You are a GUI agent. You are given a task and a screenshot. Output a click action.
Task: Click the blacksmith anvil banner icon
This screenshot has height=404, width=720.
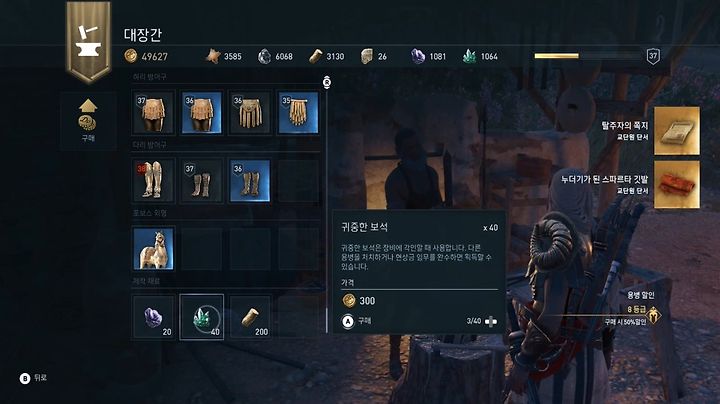89,41
